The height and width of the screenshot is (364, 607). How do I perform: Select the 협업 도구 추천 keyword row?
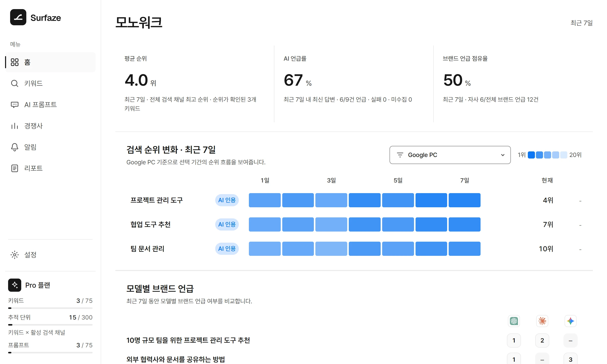pyautogui.click(x=354, y=224)
